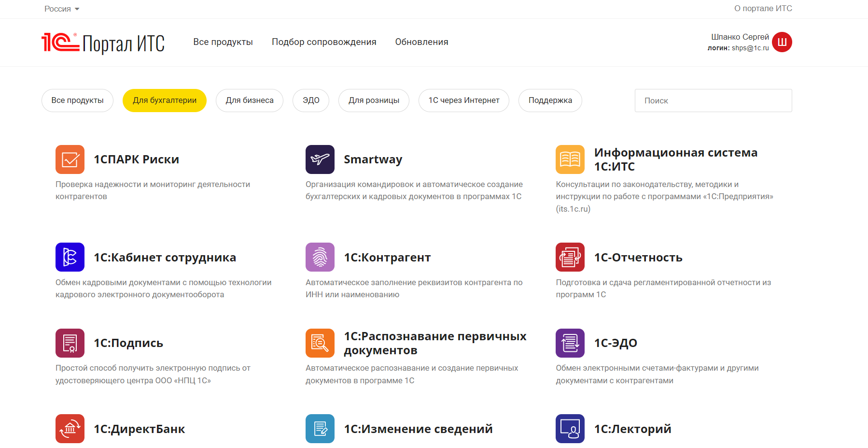Open the 1С:Кабинет сотрудника title link
Screen dimensions: 868x448
coord(165,258)
